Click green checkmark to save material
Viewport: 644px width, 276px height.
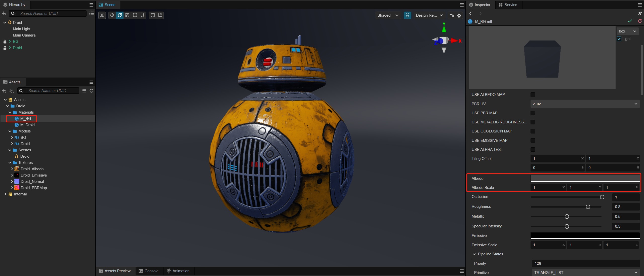point(630,21)
